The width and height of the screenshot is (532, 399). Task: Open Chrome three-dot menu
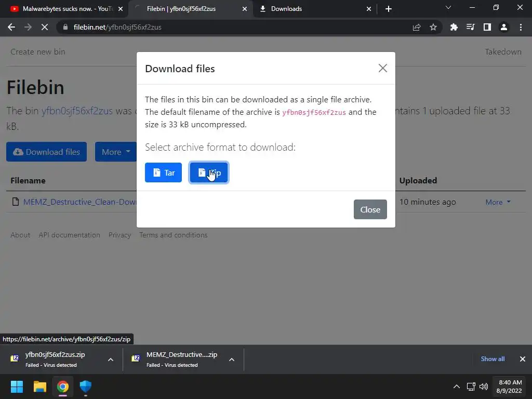pyautogui.click(x=521, y=27)
